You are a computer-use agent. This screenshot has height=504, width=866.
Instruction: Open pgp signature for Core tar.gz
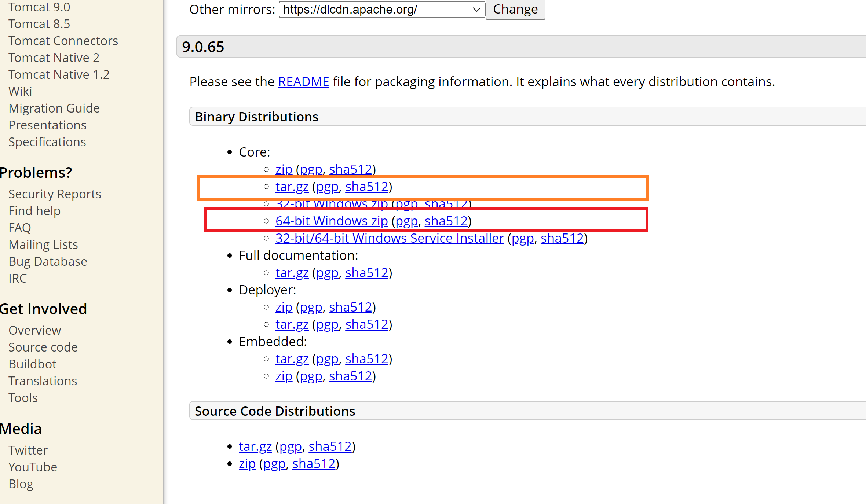(327, 187)
